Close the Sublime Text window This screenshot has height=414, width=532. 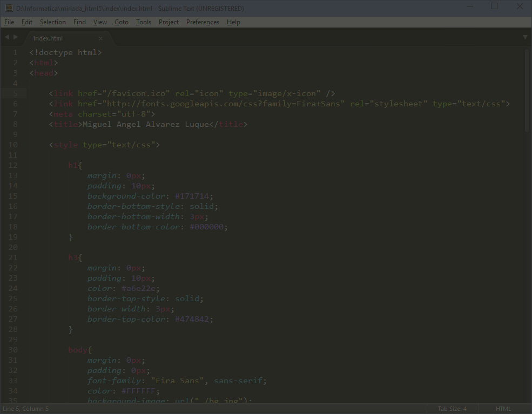[520, 6]
